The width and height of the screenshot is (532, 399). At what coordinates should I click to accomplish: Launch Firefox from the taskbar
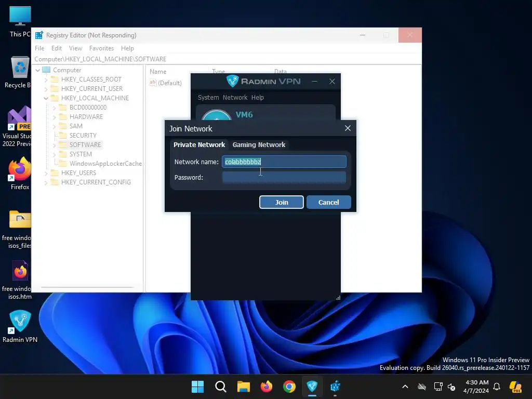coord(267,387)
